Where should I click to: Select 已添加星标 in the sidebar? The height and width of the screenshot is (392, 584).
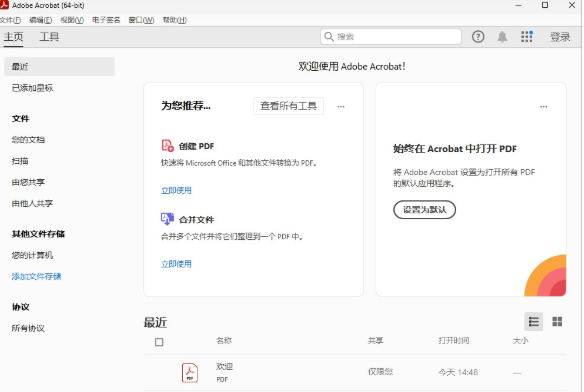32,88
